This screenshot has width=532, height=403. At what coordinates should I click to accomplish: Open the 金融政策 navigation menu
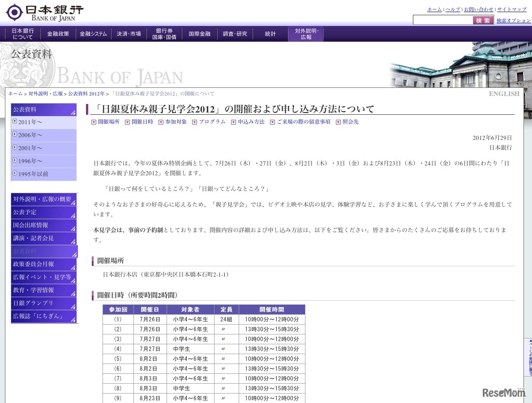tap(58, 33)
